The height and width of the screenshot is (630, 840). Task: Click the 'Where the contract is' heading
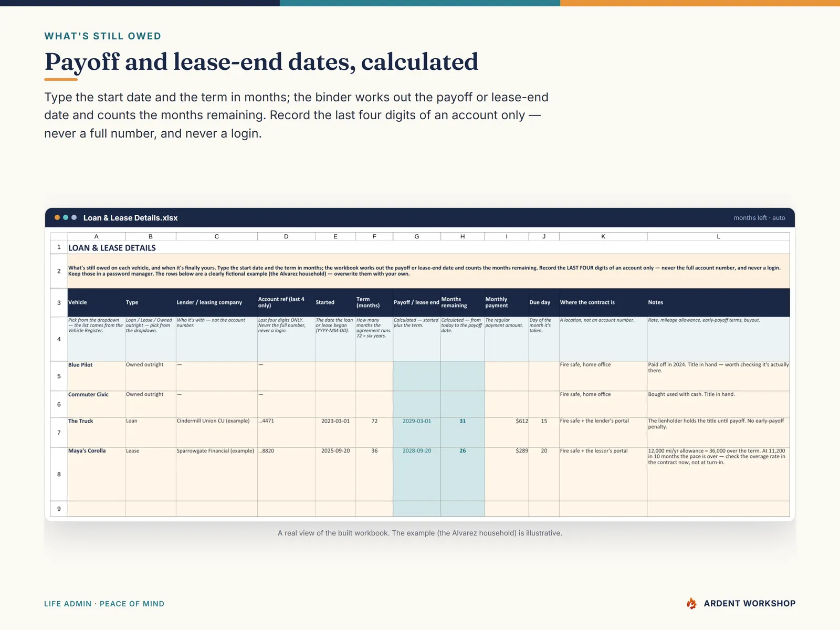[x=603, y=302]
